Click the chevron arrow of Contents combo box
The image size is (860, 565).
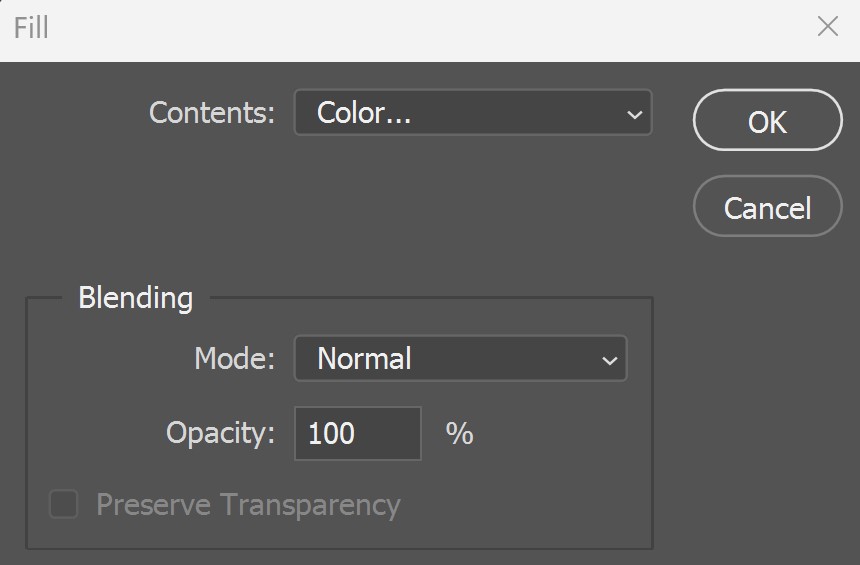pos(634,115)
